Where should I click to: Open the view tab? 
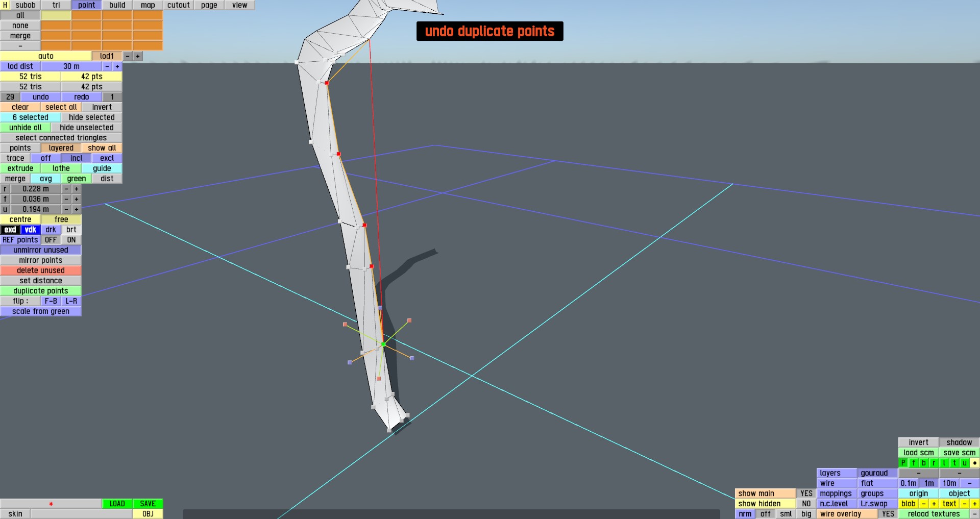pos(240,5)
